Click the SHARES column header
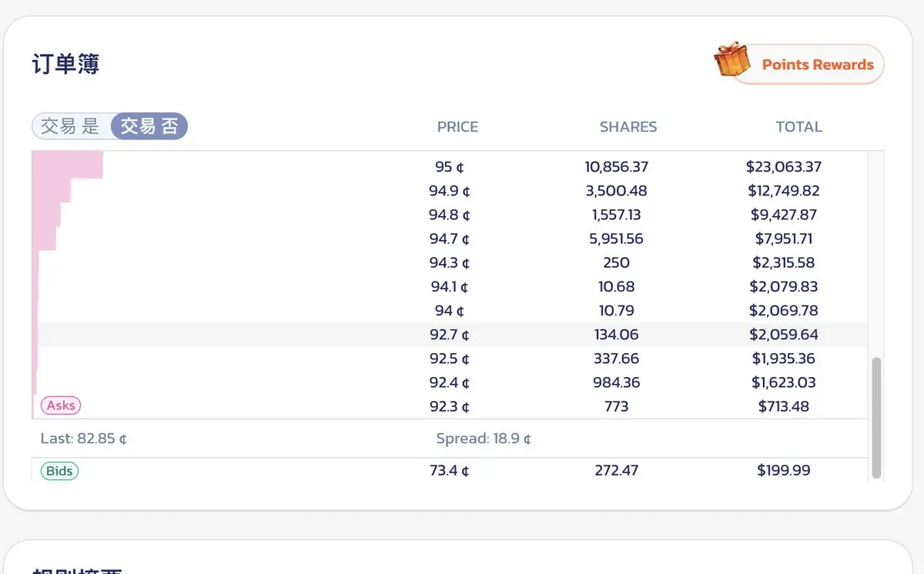924x574 pixels. coord(628,127)
